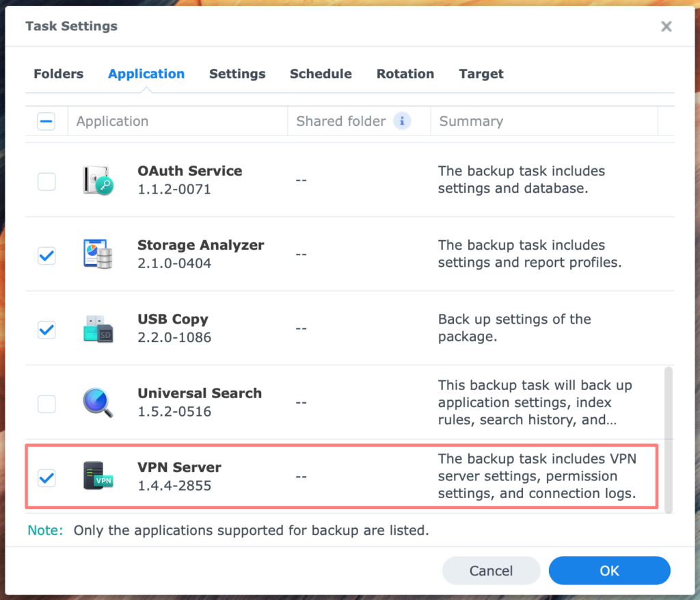Select the VPN Server summary text area
Screen dimensions: 700x600
click(x=540, y=476)
